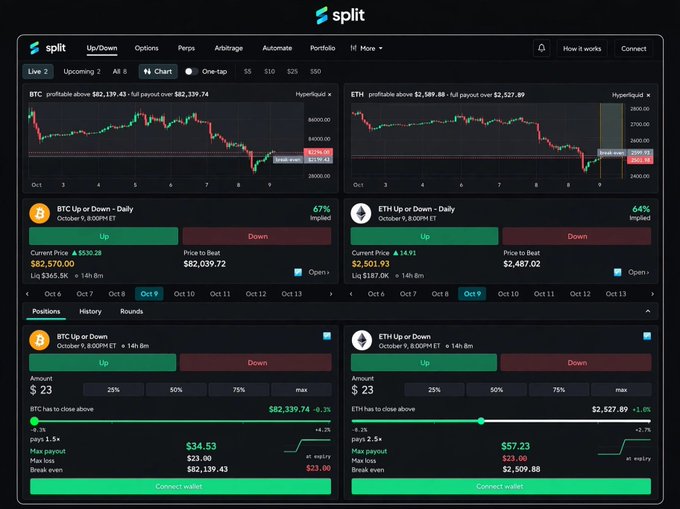The image size is (680, 509).
Task: Open the Up/Down nav tab
Action: click(x=102, y=48)
